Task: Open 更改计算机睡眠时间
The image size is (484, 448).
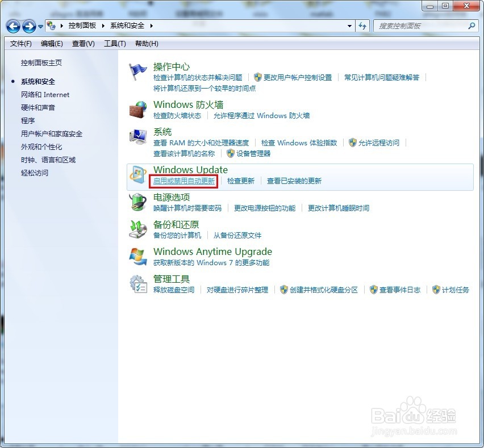Action: [339, 208]
